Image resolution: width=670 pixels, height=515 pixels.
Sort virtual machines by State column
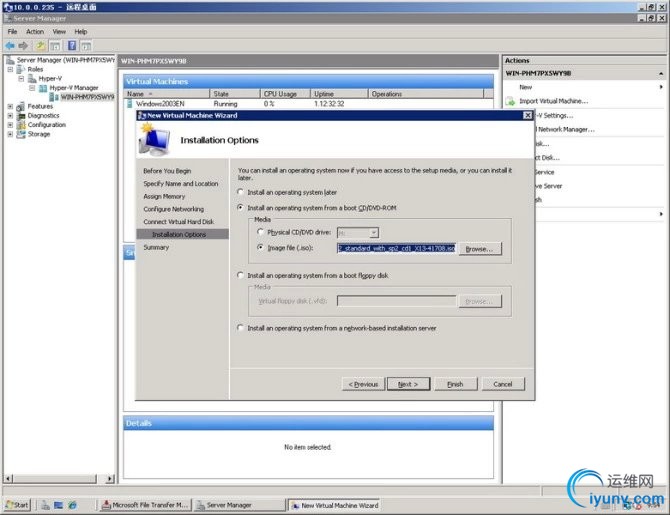[235, 94]
